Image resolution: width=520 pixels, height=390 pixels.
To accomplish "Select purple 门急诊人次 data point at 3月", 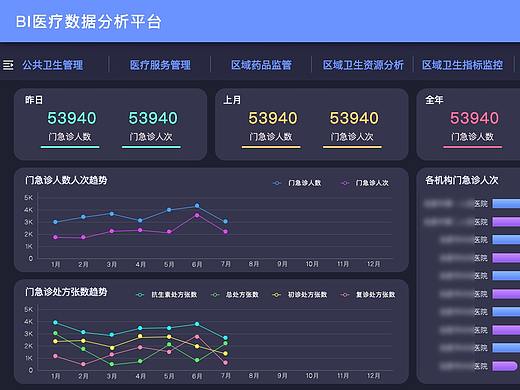I will tap(112, 231).
